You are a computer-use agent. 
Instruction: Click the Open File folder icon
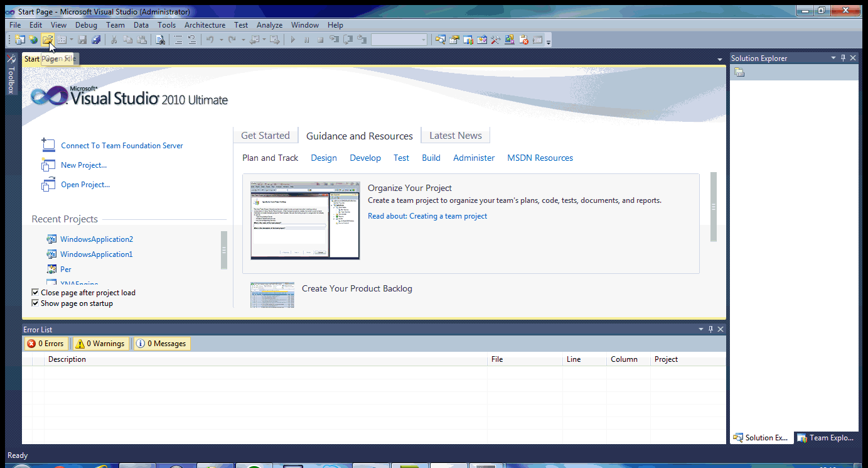pyautogui.click(x=48, y=40)
